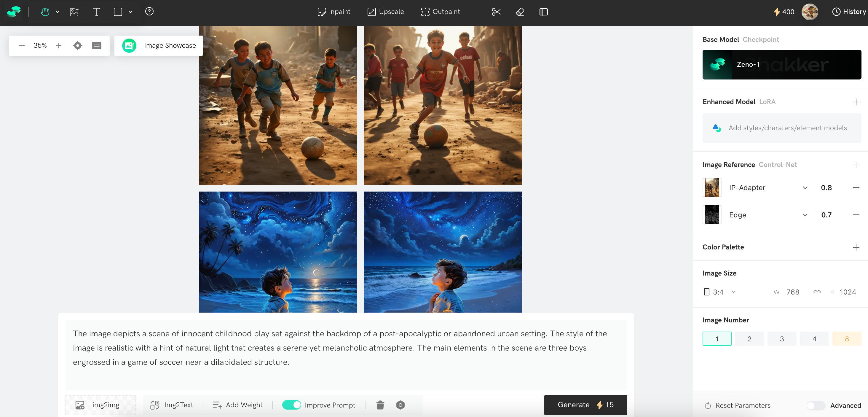The height and width of the screenshot is (417, 868).
Task: Select the Text tool
Action: pyautogui.click(x=96, y=12)
